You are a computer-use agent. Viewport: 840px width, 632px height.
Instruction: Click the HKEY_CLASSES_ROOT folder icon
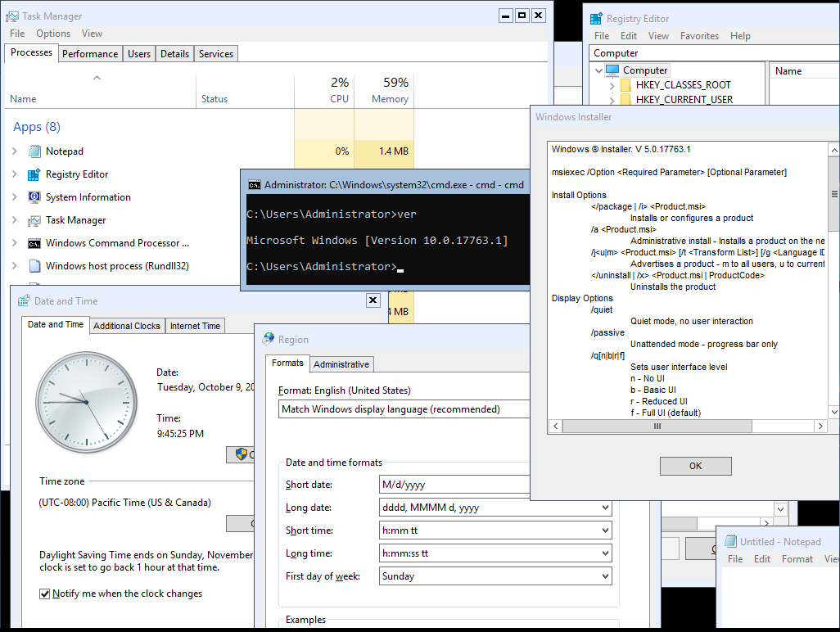[626, 85]
